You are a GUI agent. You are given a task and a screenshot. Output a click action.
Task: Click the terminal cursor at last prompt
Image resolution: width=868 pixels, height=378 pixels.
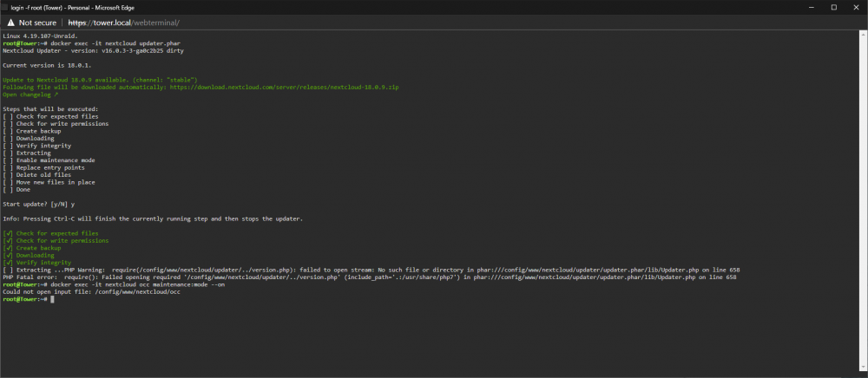coord(52,299)
